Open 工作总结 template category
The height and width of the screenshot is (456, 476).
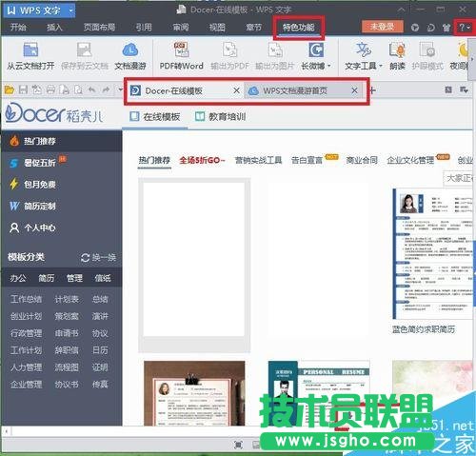[x=27, y=299]
